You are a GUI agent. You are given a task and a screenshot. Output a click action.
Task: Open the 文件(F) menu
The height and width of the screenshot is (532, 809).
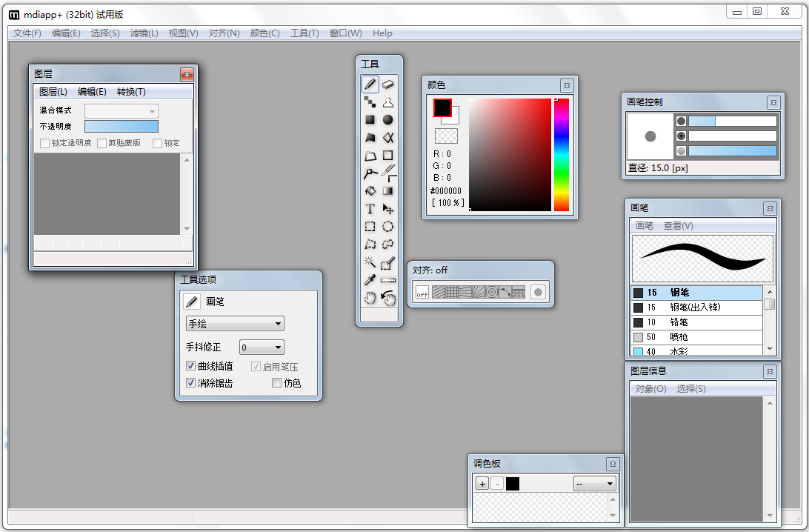[x=27, y=33]
